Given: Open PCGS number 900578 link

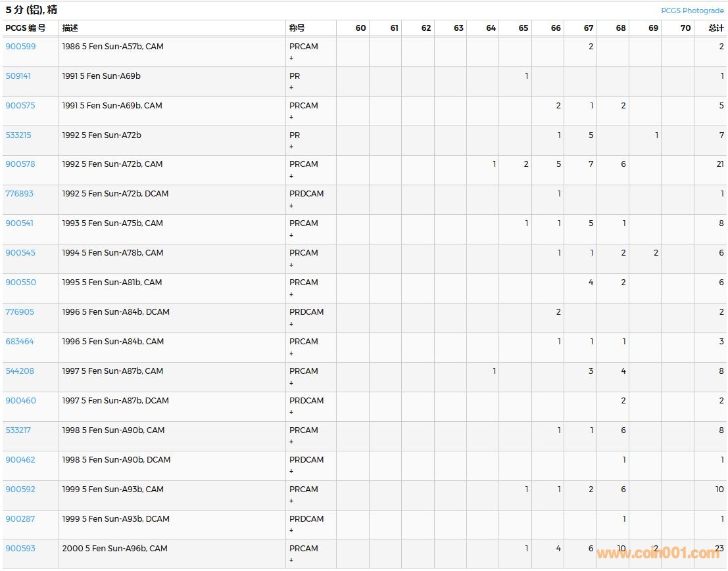Looking at the screenshot, I should pos(20,164).
